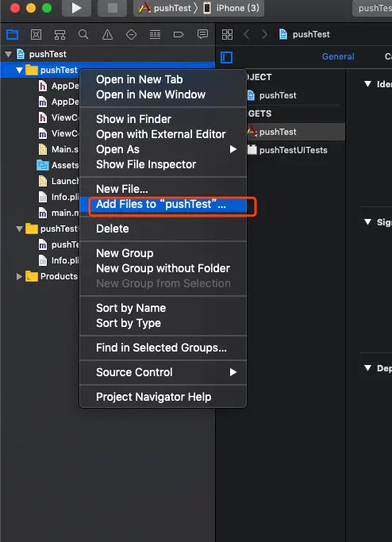This screenshot has width=392, height=542.
Task: Select the Products folder
Action: coord(52,276)
